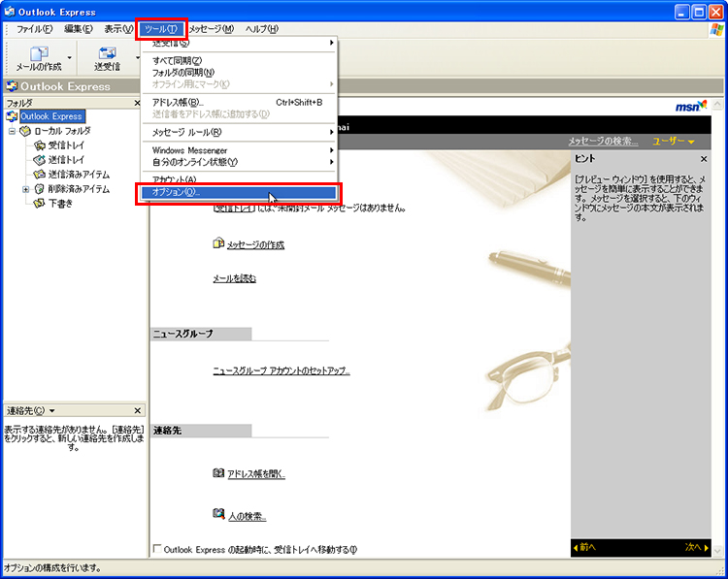This screenshot has height=579, width=728.
Task: Click the address book icon
Action: pyautogui.click(x=218, y=472)
